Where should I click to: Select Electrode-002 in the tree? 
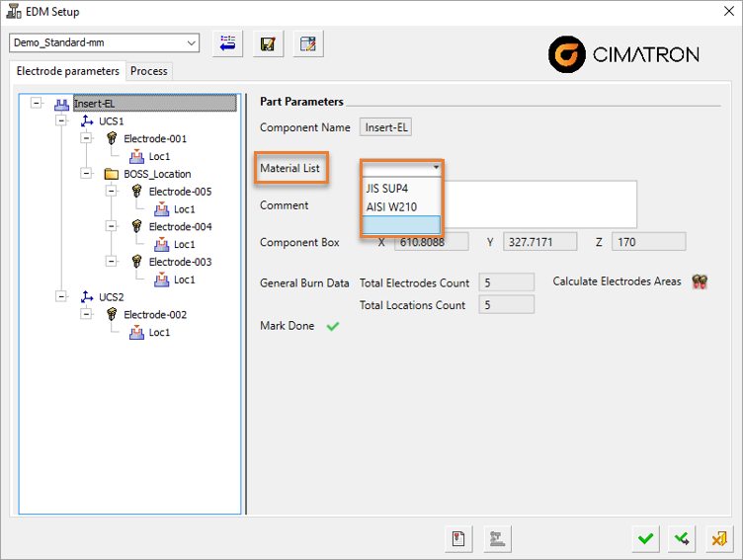point(155,315)
